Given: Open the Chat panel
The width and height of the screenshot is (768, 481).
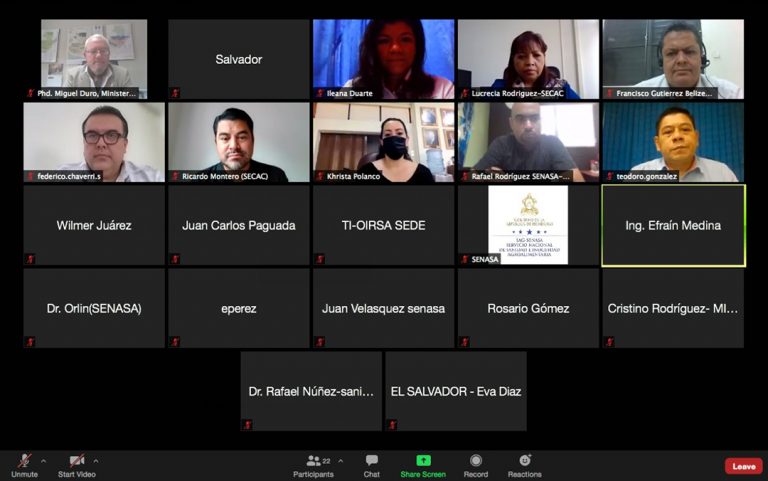Looking at the screenshot, I should point(372,461).
